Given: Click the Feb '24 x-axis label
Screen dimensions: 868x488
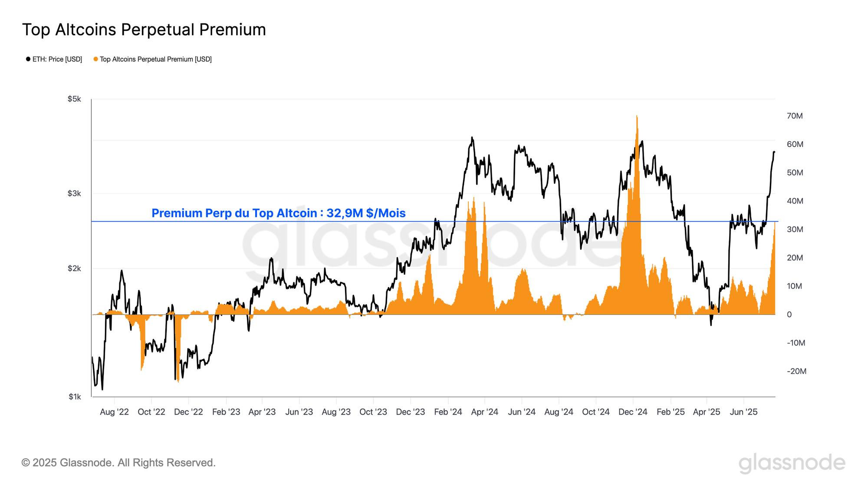Looking at the screenshot, I should point(448,412).
